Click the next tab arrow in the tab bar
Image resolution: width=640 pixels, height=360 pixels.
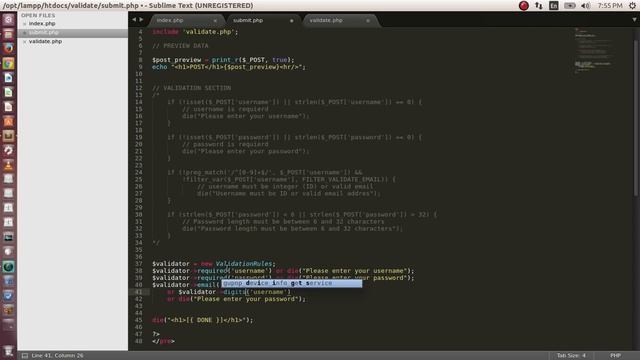tap(141, 20)
